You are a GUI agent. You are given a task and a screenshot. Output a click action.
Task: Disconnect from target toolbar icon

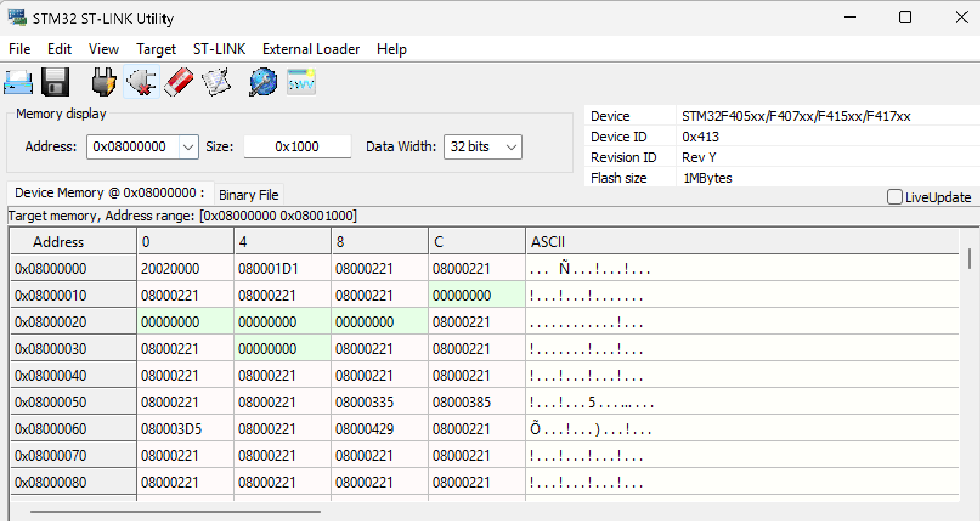[142, 82]
